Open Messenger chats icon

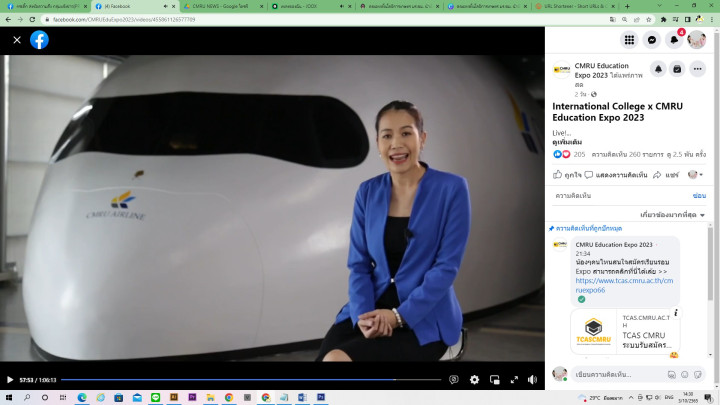(x=652, y=40)
